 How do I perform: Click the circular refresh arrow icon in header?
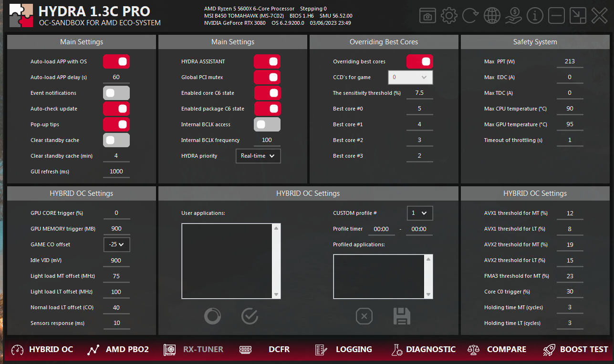[x=470, y=16]
